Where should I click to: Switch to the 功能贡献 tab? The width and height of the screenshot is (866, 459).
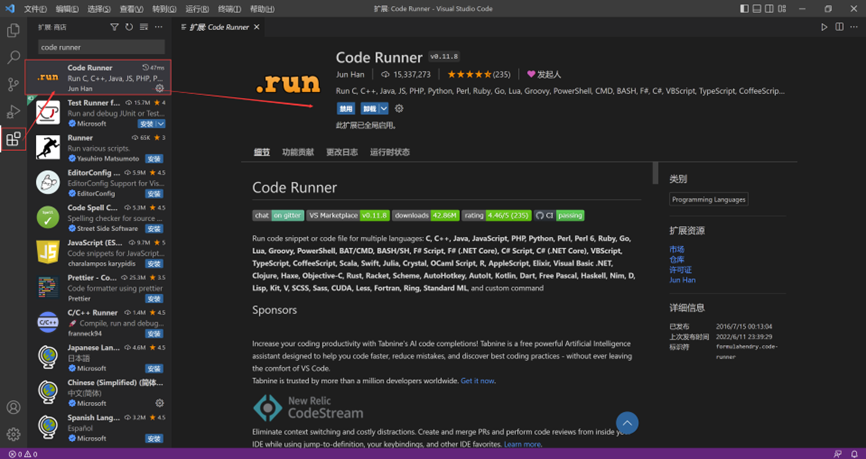[298, 152]
